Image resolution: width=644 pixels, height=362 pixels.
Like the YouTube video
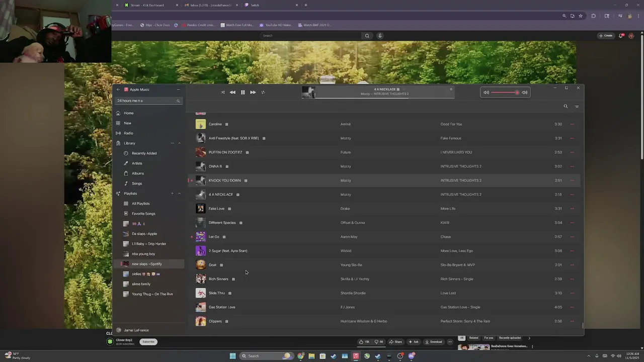364,342
